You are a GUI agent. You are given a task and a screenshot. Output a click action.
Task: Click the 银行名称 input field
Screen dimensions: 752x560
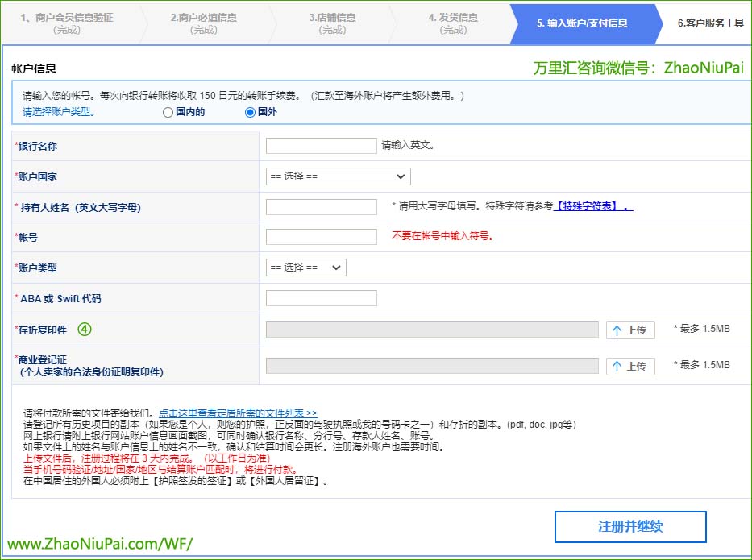point(321,146)
